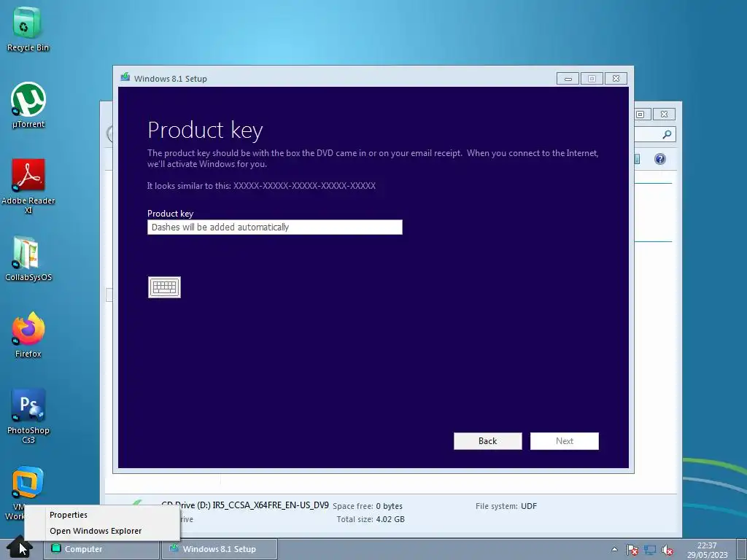Select the VM Workstation desktop icon
The image size is (747, 560).
click(x=28, y=486)
